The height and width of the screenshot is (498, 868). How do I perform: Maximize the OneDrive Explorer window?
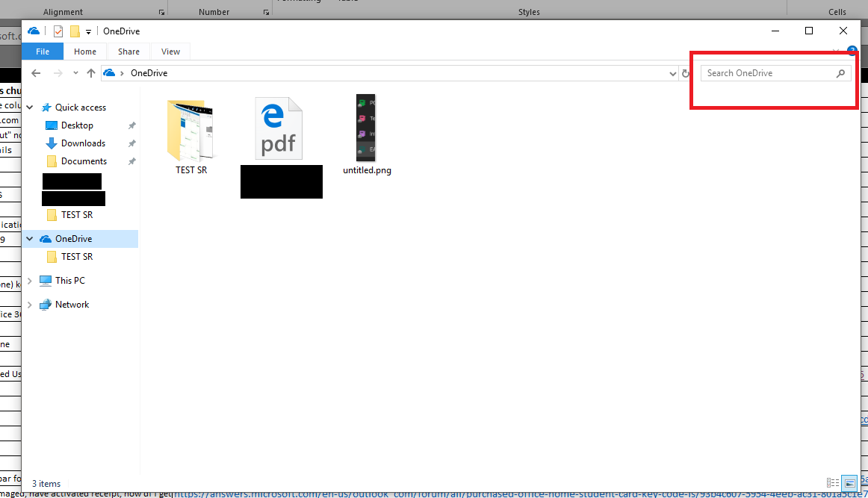click(809, 31)
